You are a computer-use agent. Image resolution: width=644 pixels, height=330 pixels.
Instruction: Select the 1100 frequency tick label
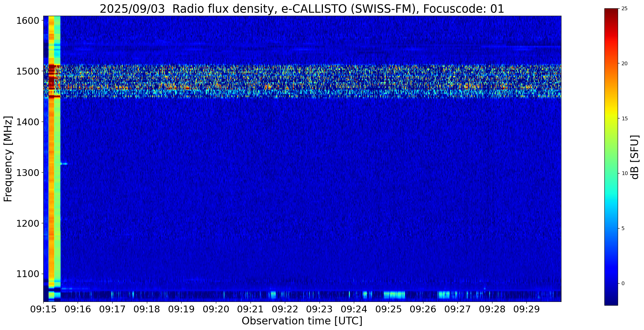[x=28, y=274]
